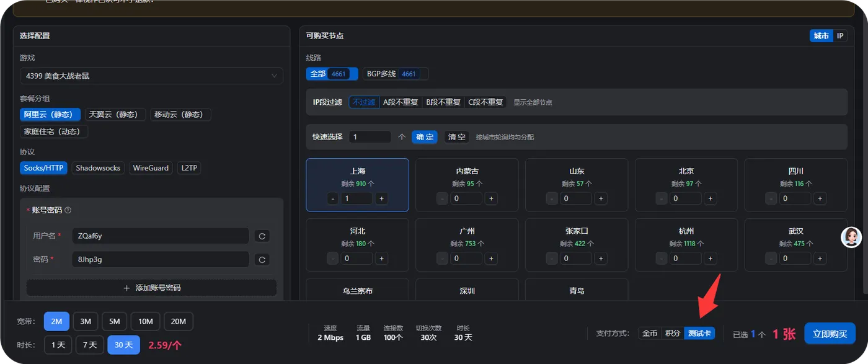This screenshot has width=868, height=364.
Task: Pay with 积分
Action: (673, 334)
